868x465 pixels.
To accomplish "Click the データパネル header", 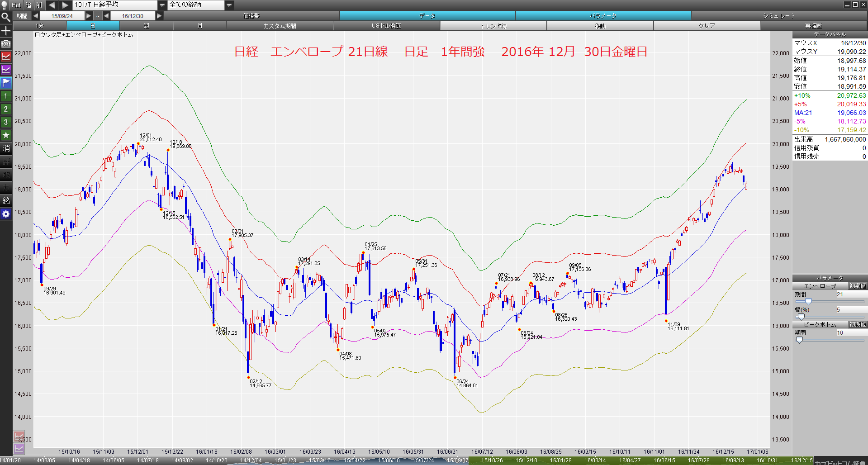I will (x=830, y=34).
